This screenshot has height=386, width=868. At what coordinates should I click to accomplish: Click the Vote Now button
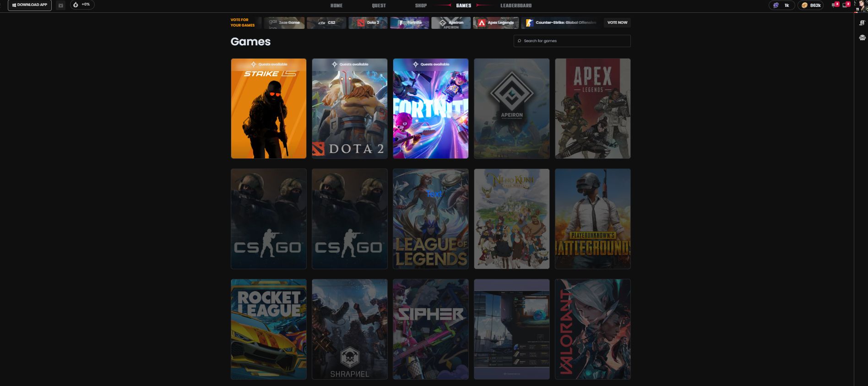tap(617, 22)
